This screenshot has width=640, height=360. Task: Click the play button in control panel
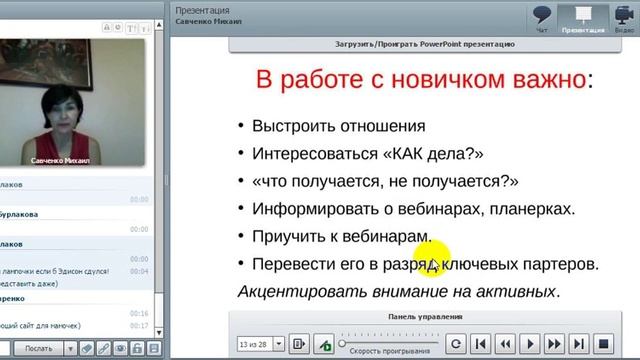point(530,344)
